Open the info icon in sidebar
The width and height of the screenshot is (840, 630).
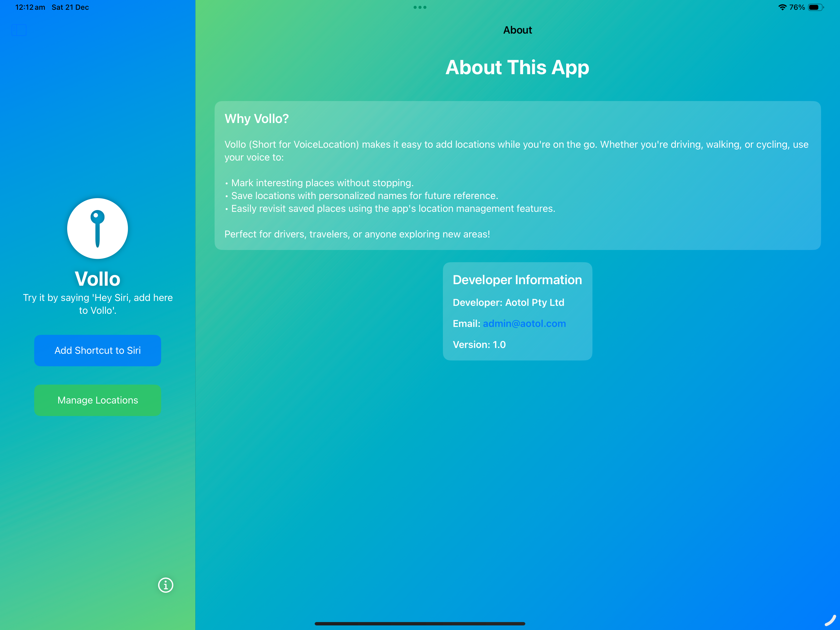coord(165,585)
